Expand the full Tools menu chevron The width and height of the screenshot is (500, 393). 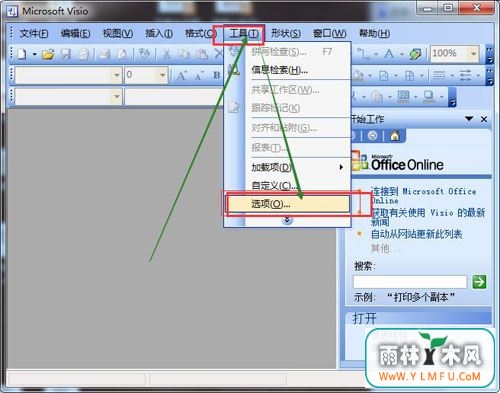287,220
